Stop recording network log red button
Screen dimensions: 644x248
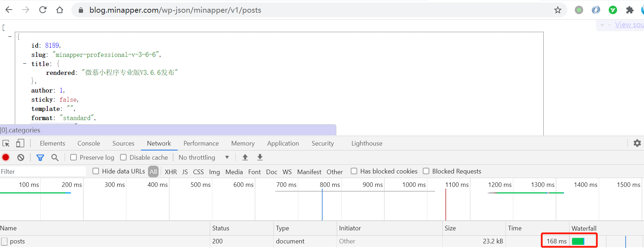pos(6,158)
